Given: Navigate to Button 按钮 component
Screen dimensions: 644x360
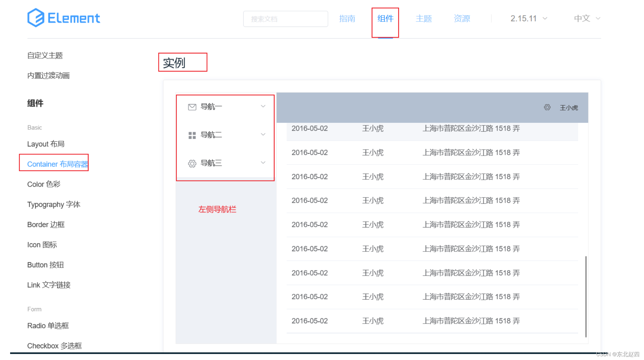Looking at the screenshot, I should click(x=45, y=265).
